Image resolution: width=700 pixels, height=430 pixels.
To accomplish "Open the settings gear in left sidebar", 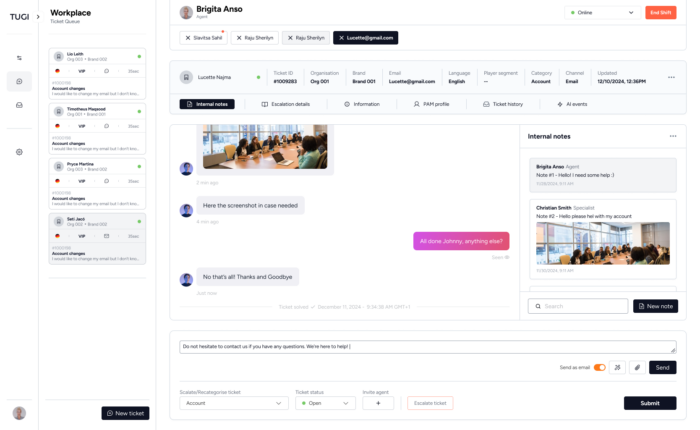I will (19, 152).
